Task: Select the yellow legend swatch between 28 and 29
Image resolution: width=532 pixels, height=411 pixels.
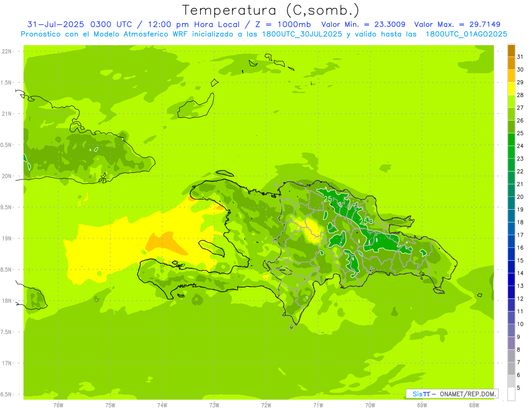Action: [x=511, y=89]
